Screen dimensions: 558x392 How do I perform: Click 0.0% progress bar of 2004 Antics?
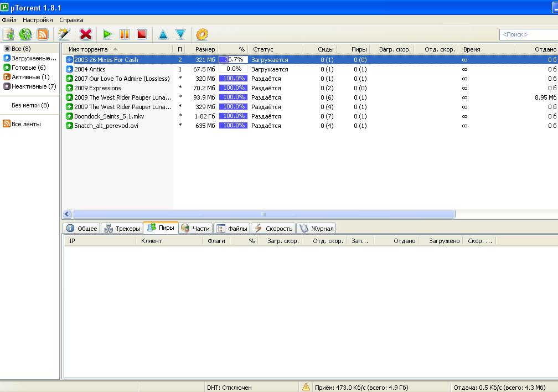pos(233,69)
